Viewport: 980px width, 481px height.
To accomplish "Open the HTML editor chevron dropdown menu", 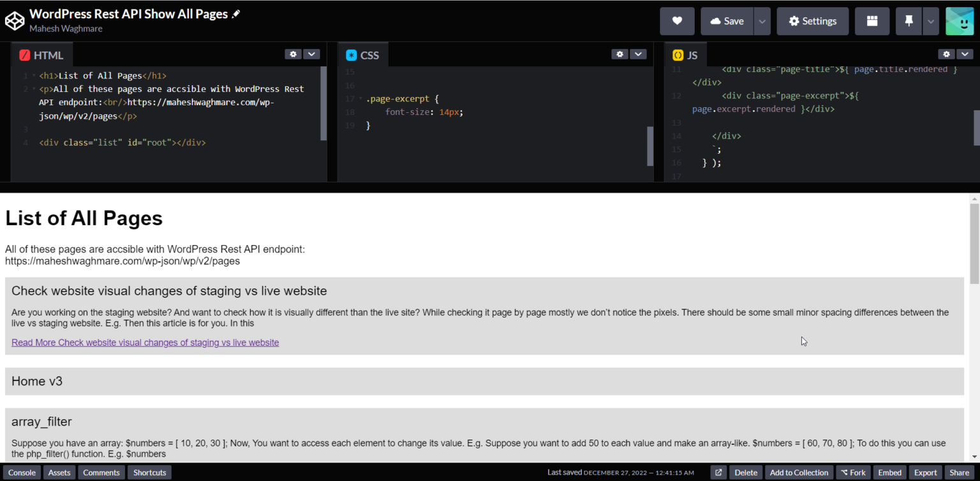I will coord(311,54).
